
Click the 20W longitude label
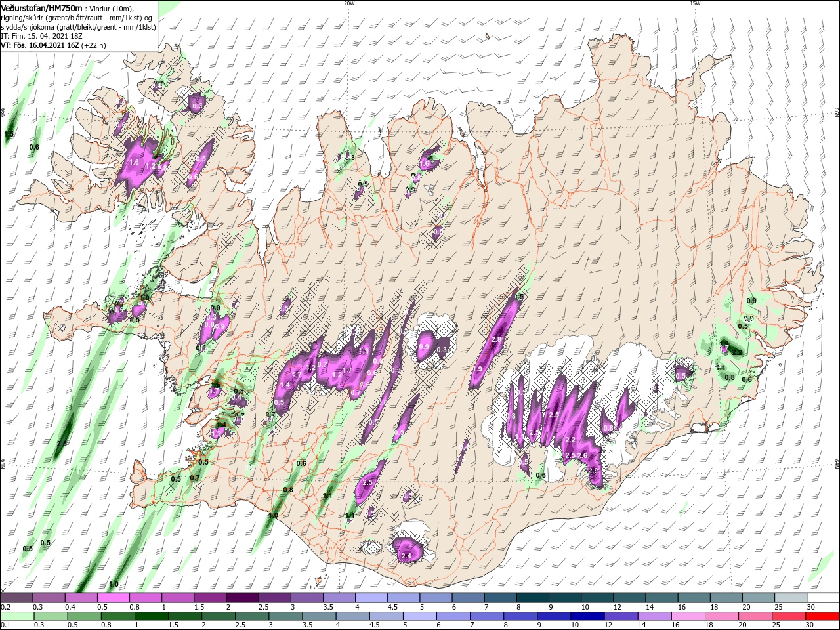coord(349,3)
